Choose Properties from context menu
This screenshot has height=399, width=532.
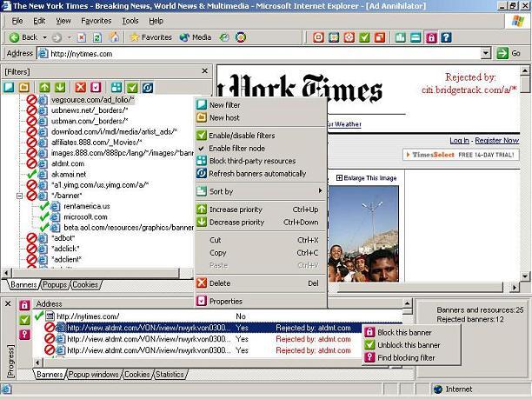(x=260, y=302)
